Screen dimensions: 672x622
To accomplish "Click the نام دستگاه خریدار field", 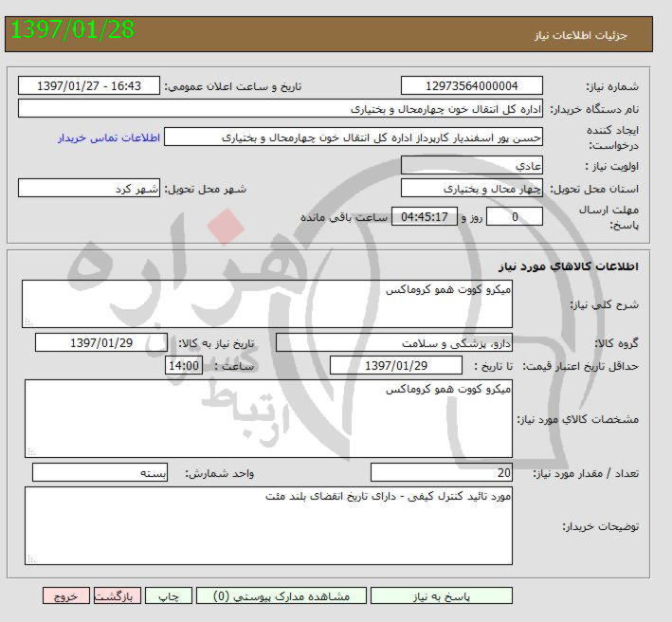I will pos(281,108).
